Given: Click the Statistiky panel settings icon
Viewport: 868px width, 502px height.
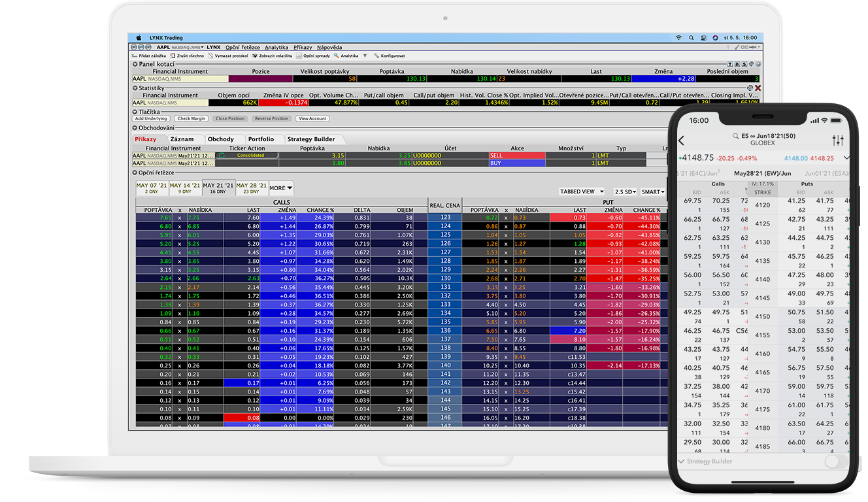Looking at the screenshot, I should 750,88.
